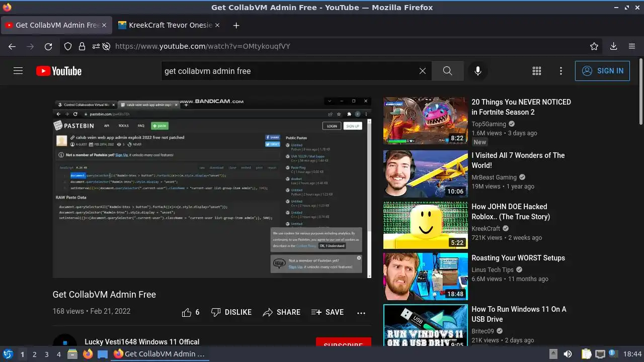Screen dimensions: 644x362
Task: Click the SHARE button
Action: point(281,312)
